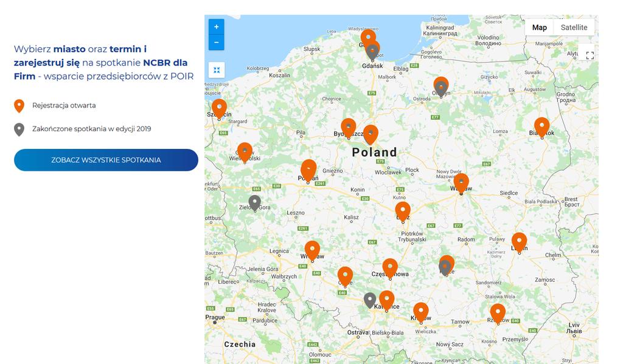Select the orange marker over Białystok
Viewport: 623px width, 364px height.
click(x=542, y=126)
